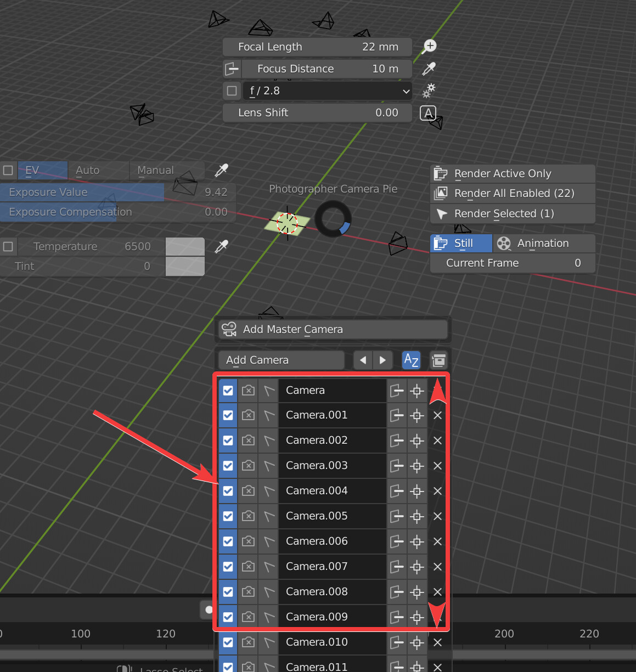Viewport: 636px width, 672px height.
Task: Delete Camera.001 with its X icon
Action: point(437,415)
